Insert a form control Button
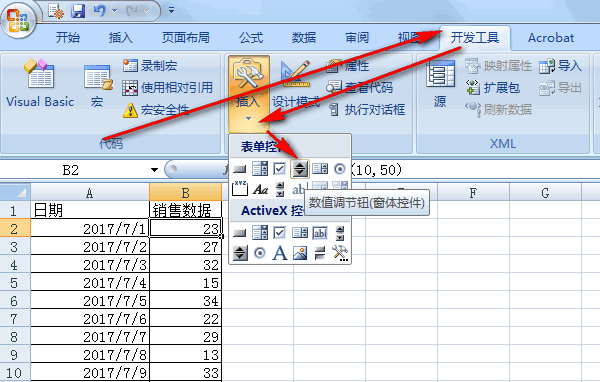Viewport: 600px width, 382px height. coord(240,169)
